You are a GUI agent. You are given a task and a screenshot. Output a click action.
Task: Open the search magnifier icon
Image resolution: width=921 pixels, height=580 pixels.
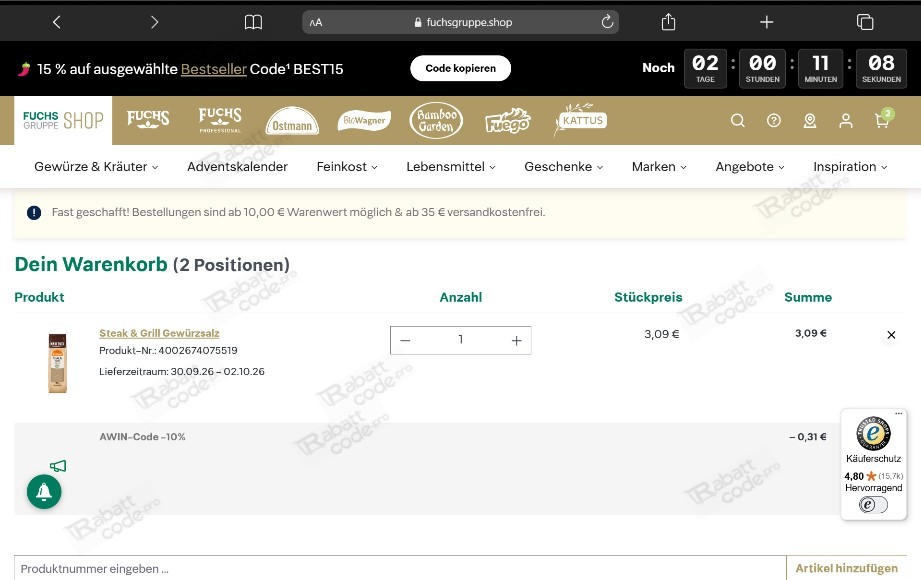tap(738, 120)
